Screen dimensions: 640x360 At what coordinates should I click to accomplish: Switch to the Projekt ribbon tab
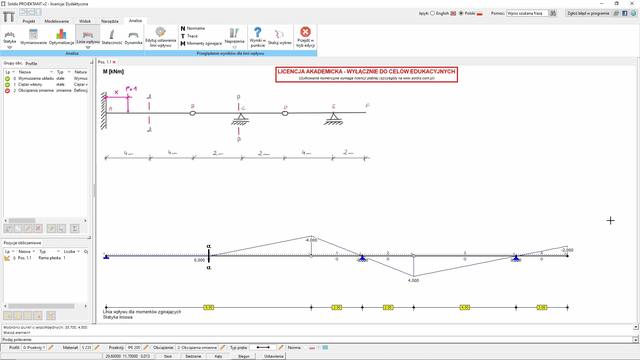coord(29,21)
